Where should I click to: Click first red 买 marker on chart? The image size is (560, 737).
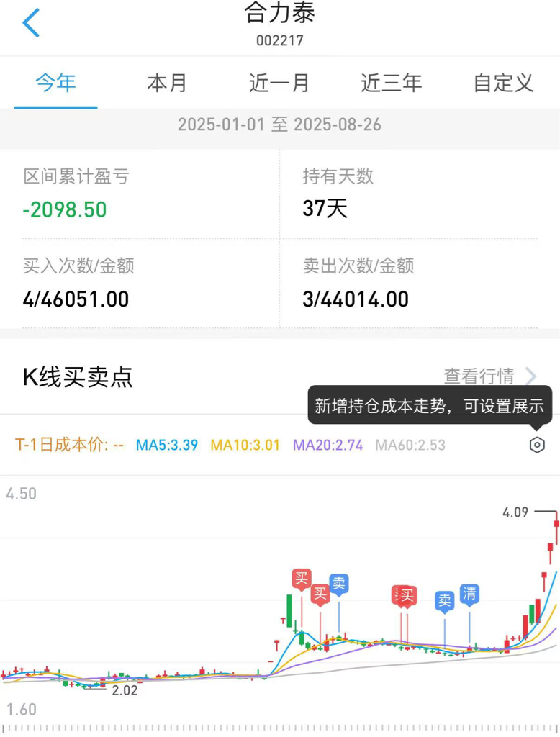pos(302,579)
